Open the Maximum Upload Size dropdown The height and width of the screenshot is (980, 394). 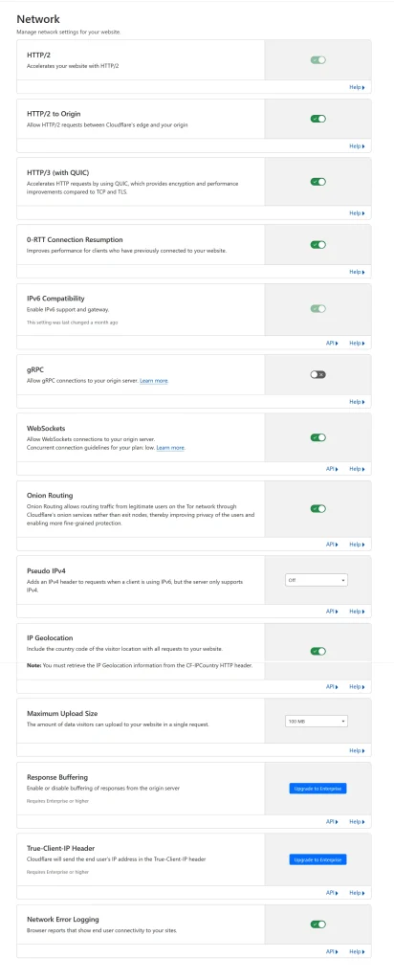317,722
